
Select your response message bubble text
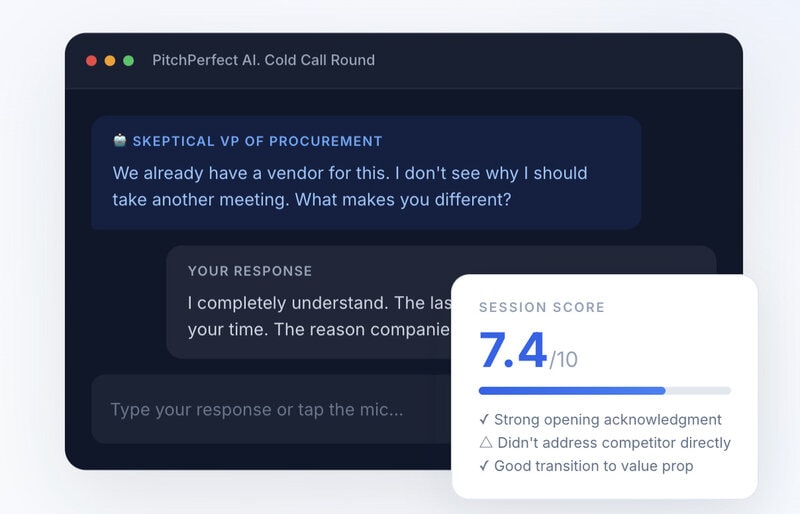coord(319,316)
